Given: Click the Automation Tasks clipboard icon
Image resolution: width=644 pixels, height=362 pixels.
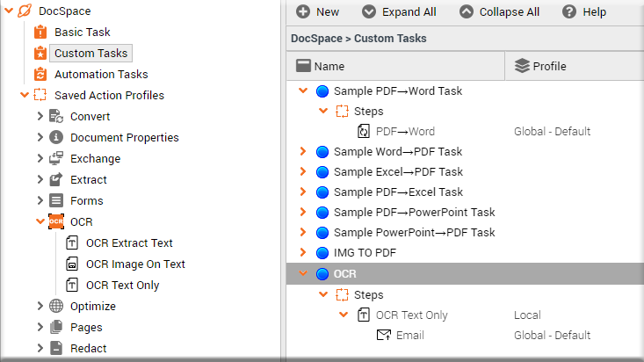Looking at the screenshot, I should (x=40, y=75).
